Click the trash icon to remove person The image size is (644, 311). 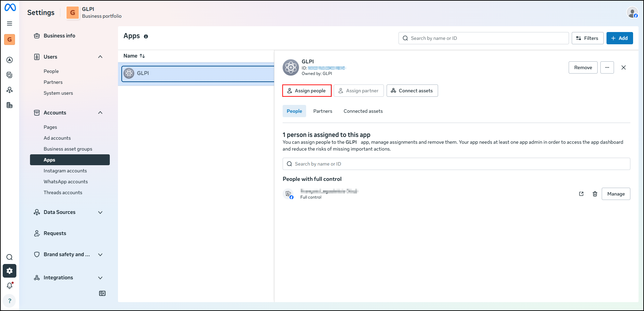tap(595, 194)
